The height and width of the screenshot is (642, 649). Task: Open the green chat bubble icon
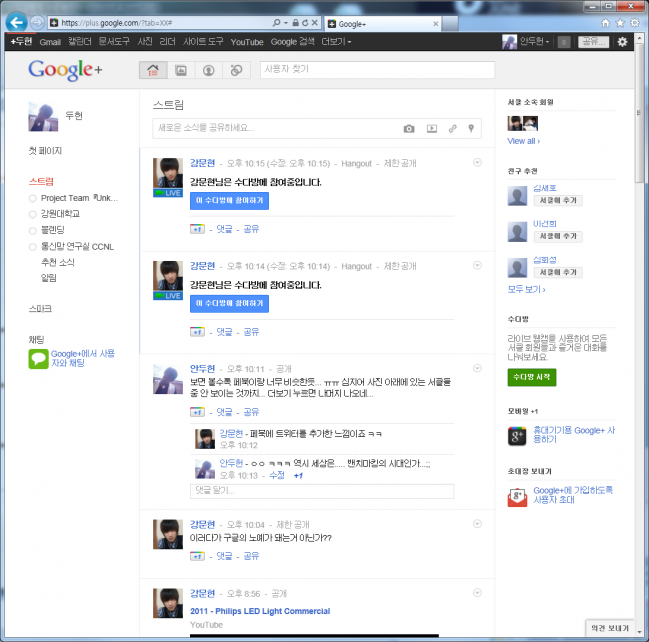coord(38,359)
